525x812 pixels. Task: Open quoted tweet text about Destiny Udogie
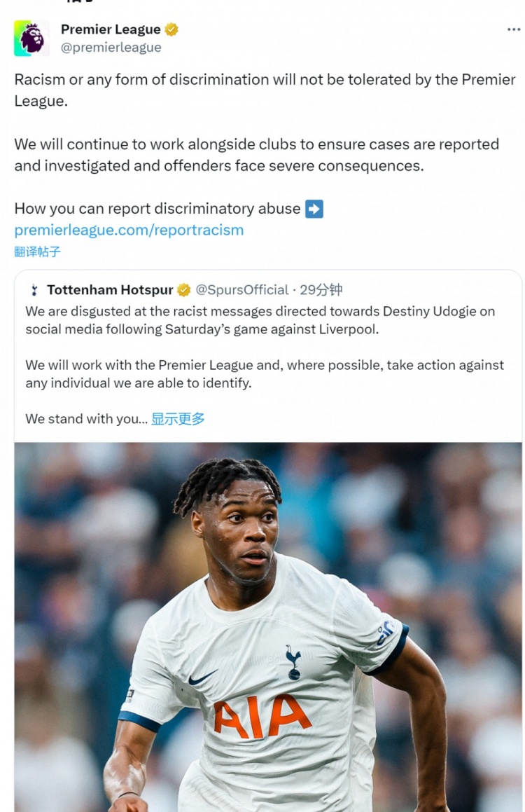point(260,320)
